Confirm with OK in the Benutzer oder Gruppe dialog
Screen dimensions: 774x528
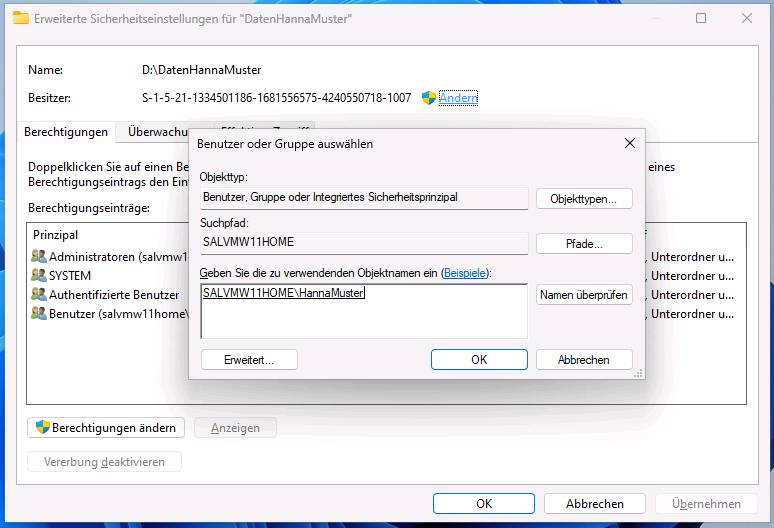(x=479, y=360)
